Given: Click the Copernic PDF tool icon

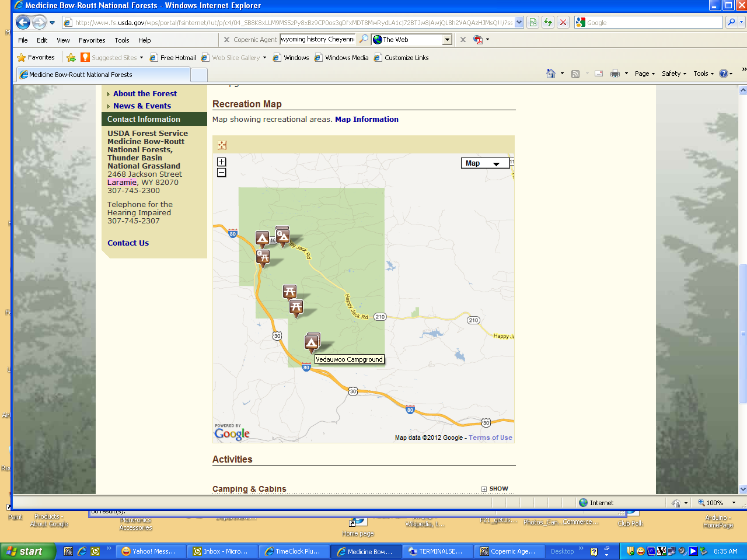Looking at the screenshot, I should [478, 40].
